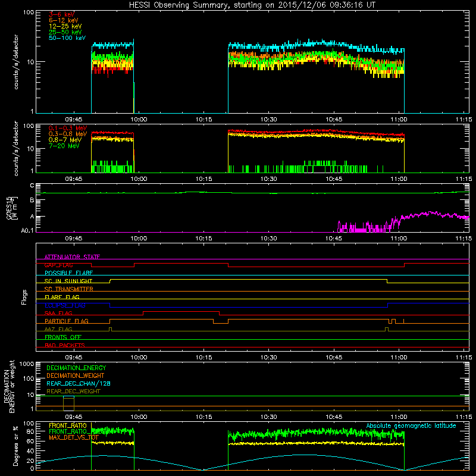Click 10:15 tick under the keV panel

(203, 120)
